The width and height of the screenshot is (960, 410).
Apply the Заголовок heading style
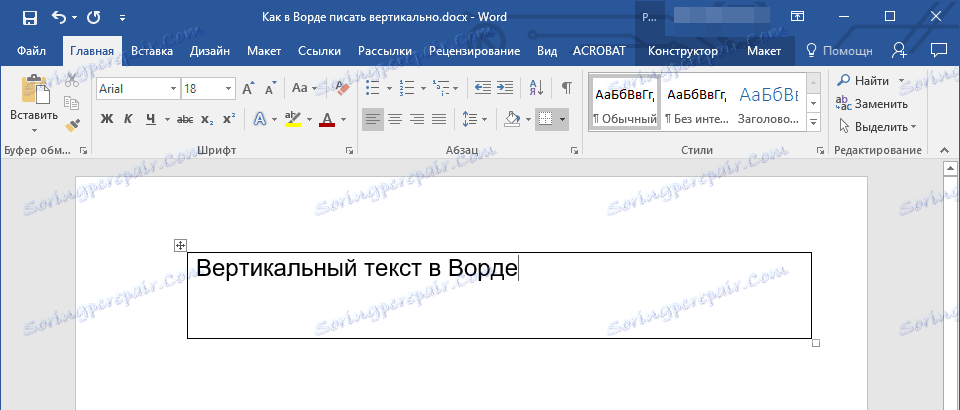pyautogui.click(x=768, y=102)
